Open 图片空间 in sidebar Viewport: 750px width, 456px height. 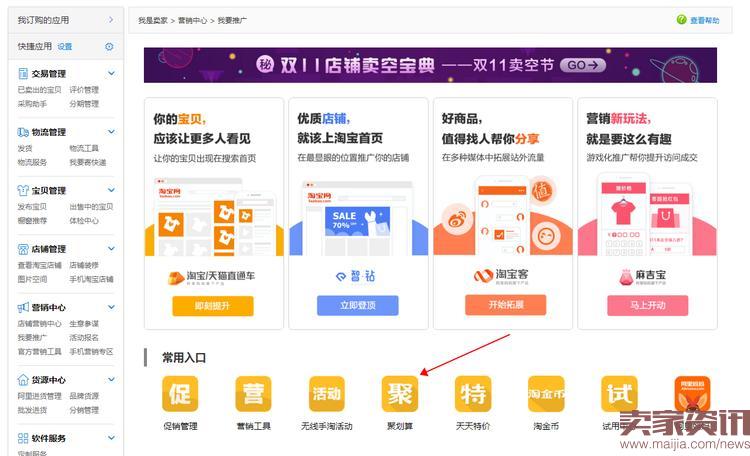32,279
